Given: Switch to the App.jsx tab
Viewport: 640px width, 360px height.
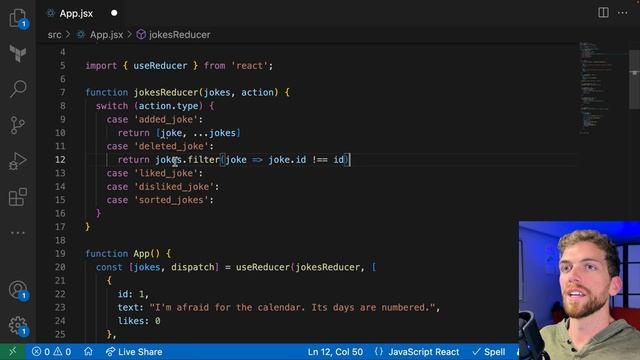Looking at the screenshot, I should 76,13.
